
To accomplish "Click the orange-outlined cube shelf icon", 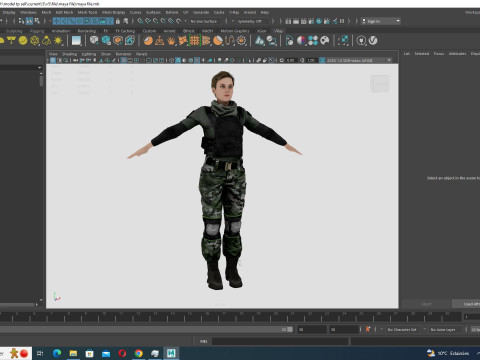I will click(118, 41).
